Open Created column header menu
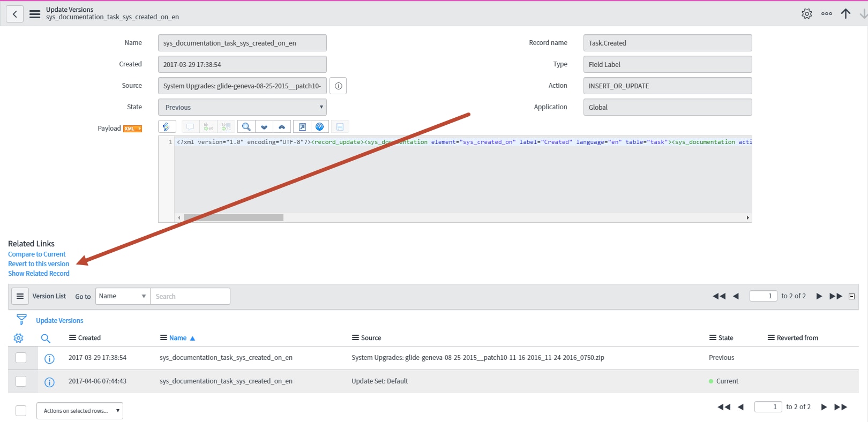This screenshot has height=422, width=868. tap(72, 338)
